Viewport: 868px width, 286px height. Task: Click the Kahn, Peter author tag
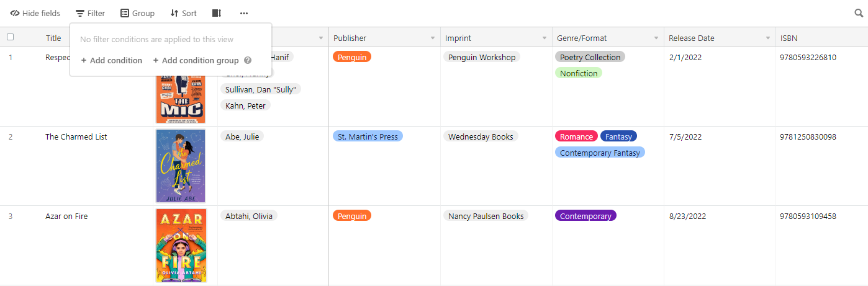pyautogui.click(x=245, y=105)
